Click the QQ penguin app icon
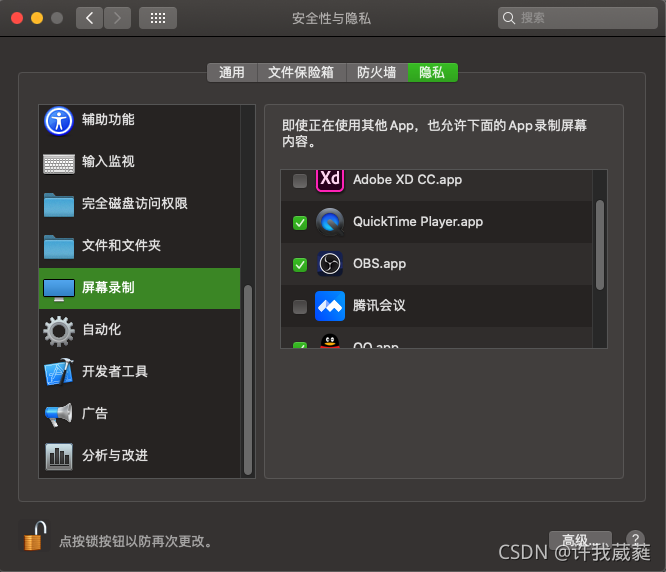The height and width of the screenshot is (572, 666). (330, 341)
